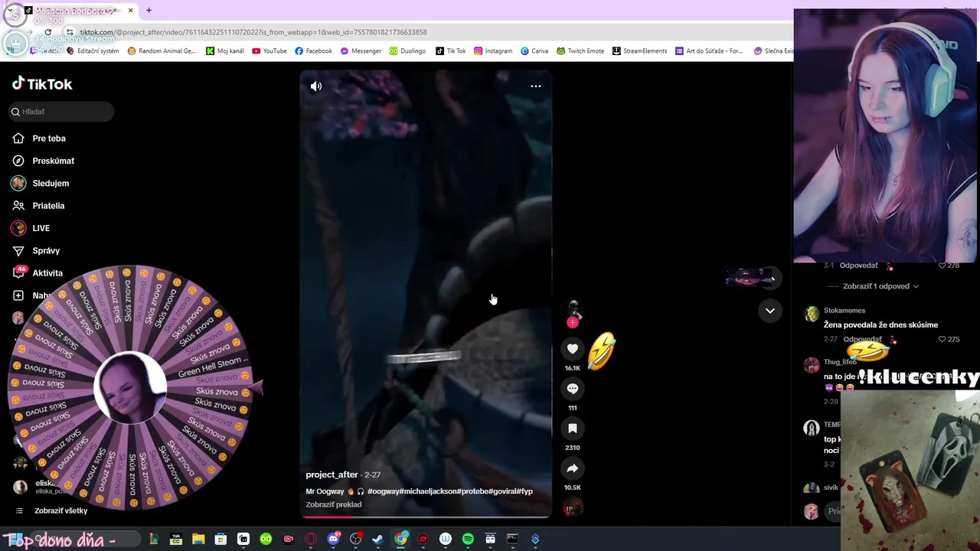Mute the TikTok video sound

coord(315,86)
